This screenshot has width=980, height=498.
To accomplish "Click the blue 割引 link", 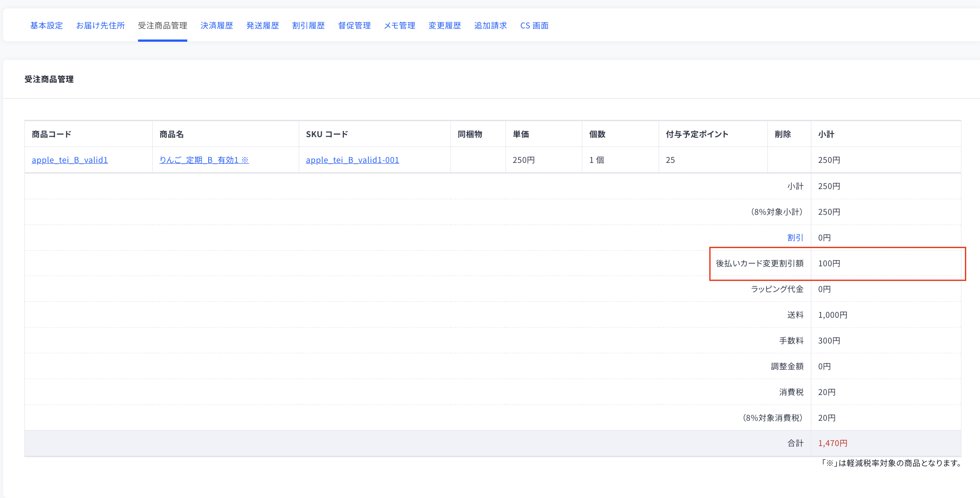I will pyautogui.click(x=795, y=237).
